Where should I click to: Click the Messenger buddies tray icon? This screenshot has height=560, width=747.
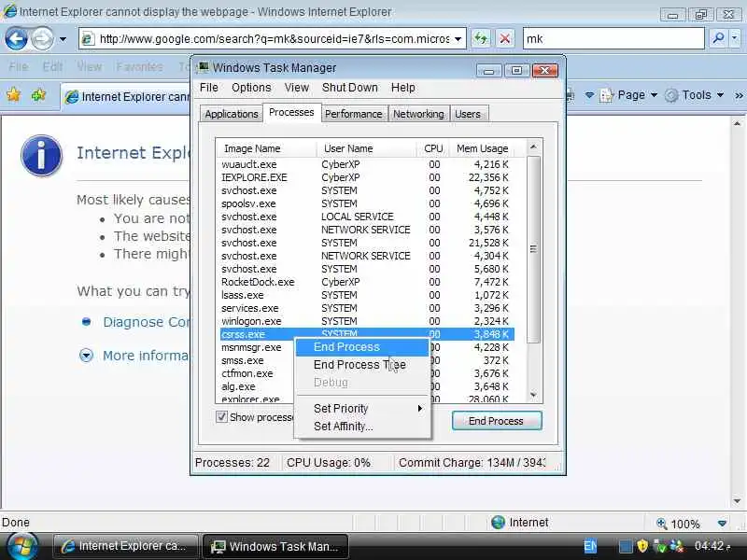tap(676, 546)
